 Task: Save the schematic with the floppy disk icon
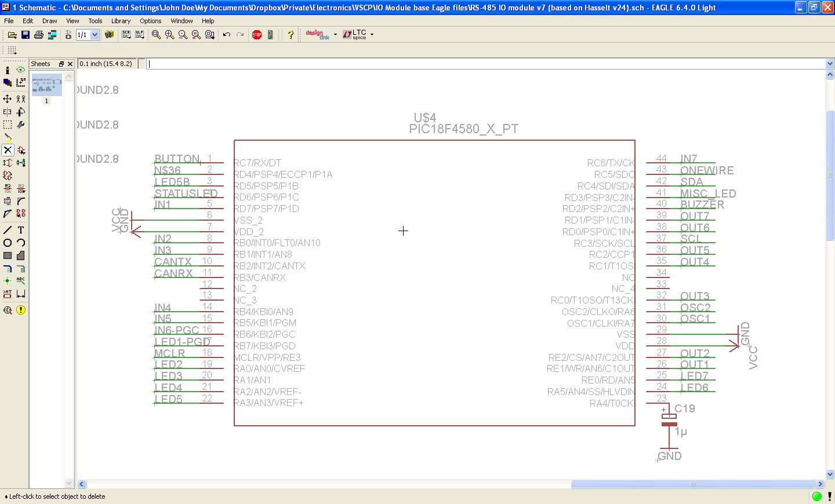(x=26, y=35)
